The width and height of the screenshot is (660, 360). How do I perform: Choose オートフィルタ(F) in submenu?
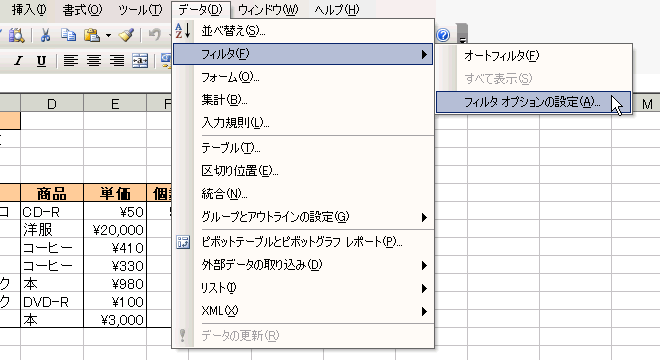(x=534, y=56)
